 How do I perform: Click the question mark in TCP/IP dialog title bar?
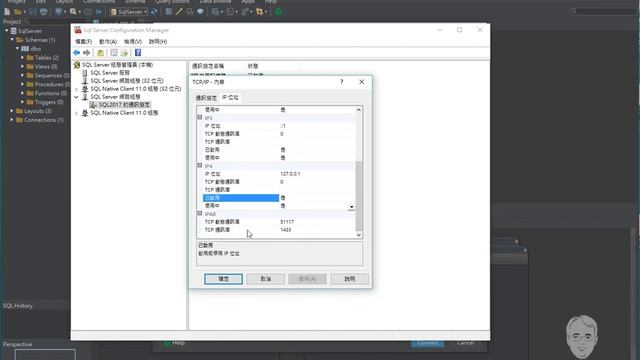[x=342, y=82]
